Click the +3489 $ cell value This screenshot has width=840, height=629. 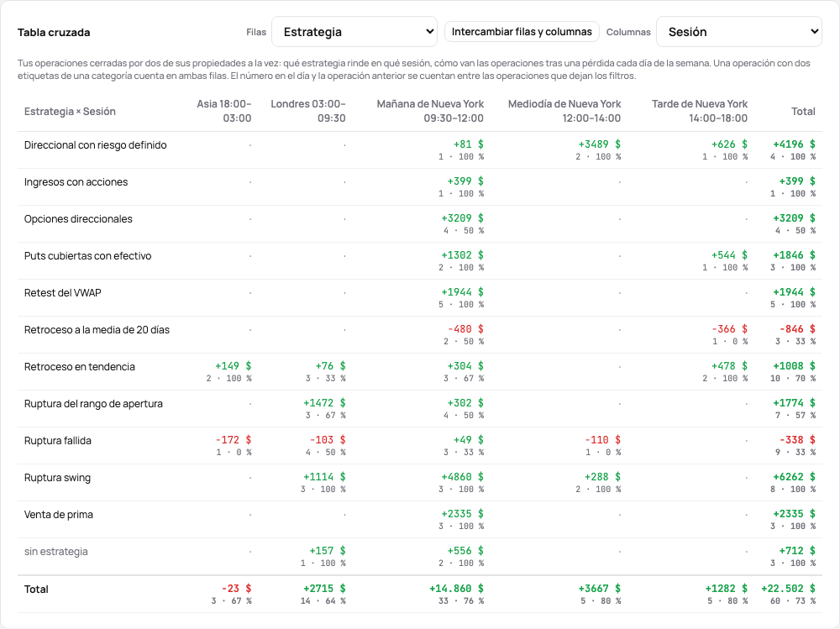(600, 144)
